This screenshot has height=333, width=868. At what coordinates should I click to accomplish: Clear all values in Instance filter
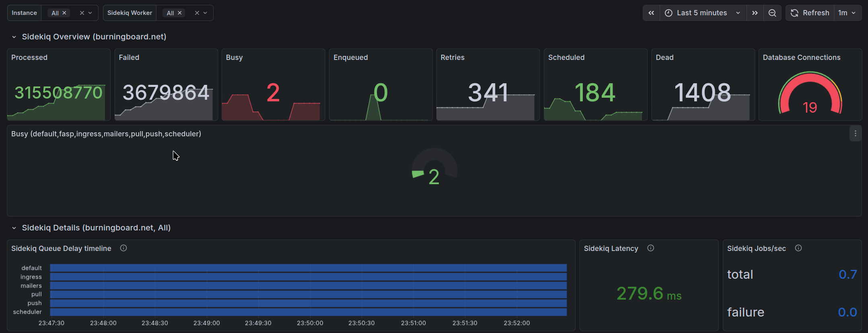tap(82, 13)
